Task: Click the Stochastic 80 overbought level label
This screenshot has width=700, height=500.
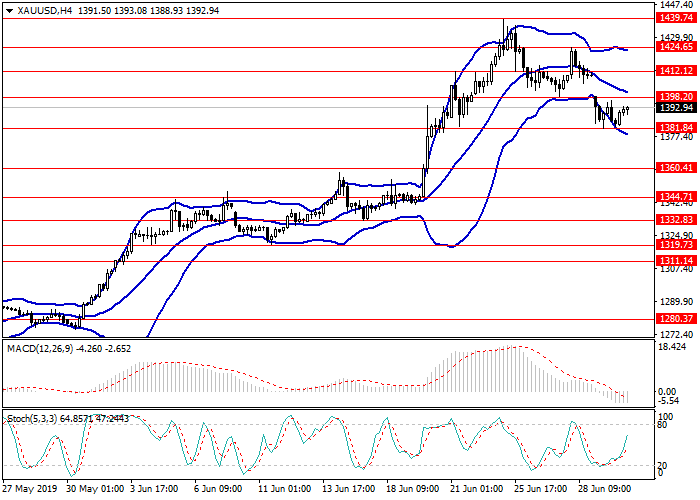Action: coord(664,424)
